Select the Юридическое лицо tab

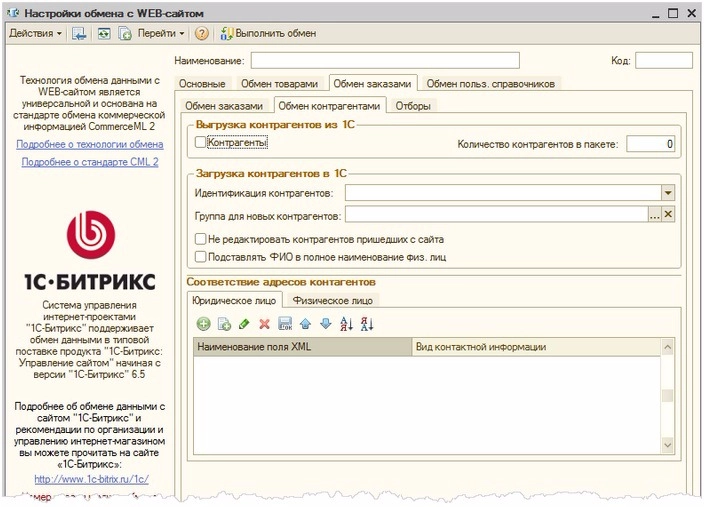coord(234,300)
